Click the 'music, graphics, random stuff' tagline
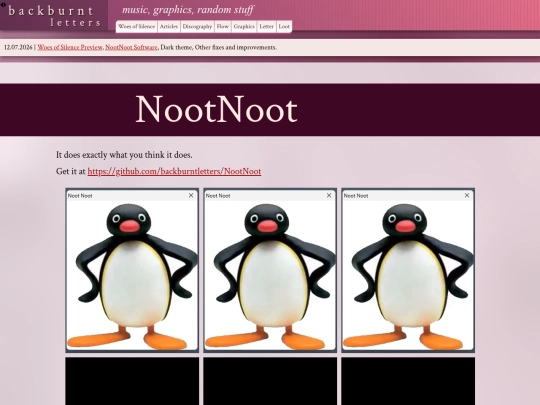 188,10
